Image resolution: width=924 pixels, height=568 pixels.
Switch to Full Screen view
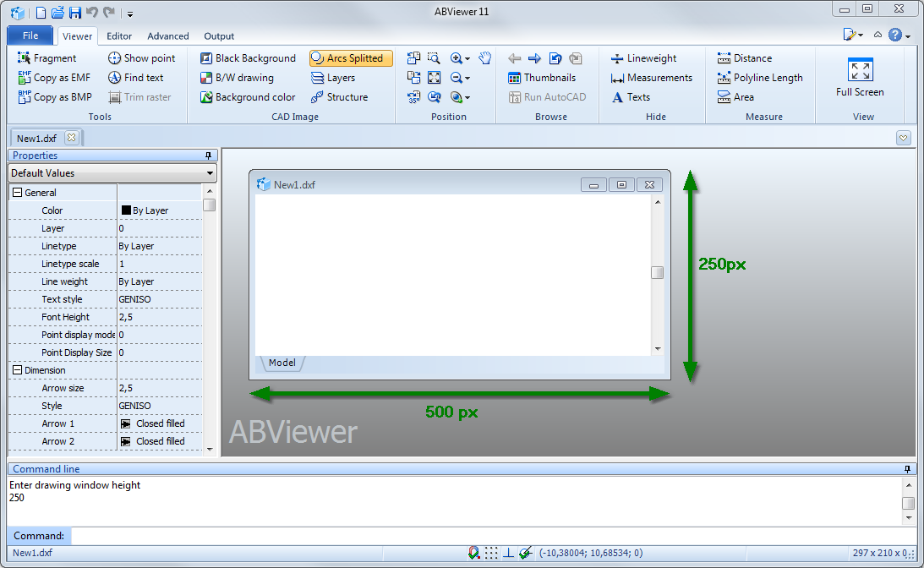[860, 77]
